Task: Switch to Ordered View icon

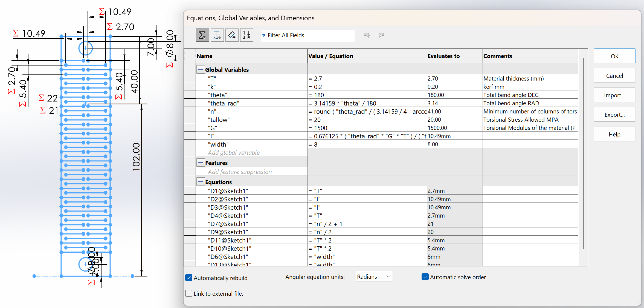Action: (246, 35)
